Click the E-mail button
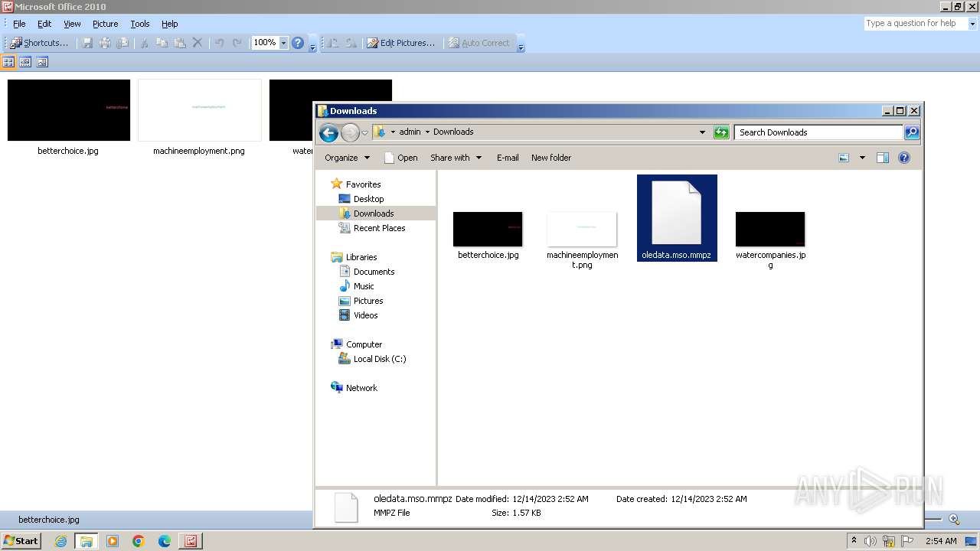The image size is (980, 551). (x=508, y=158)
